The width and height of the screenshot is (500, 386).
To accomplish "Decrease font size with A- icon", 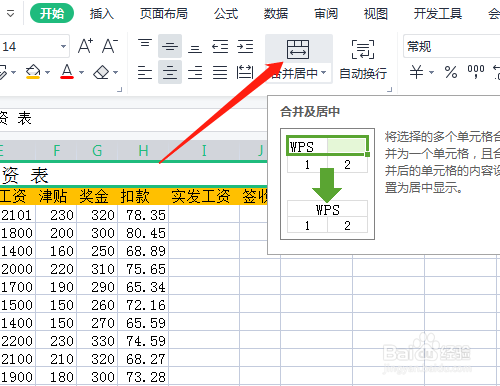I will point(110,46).
